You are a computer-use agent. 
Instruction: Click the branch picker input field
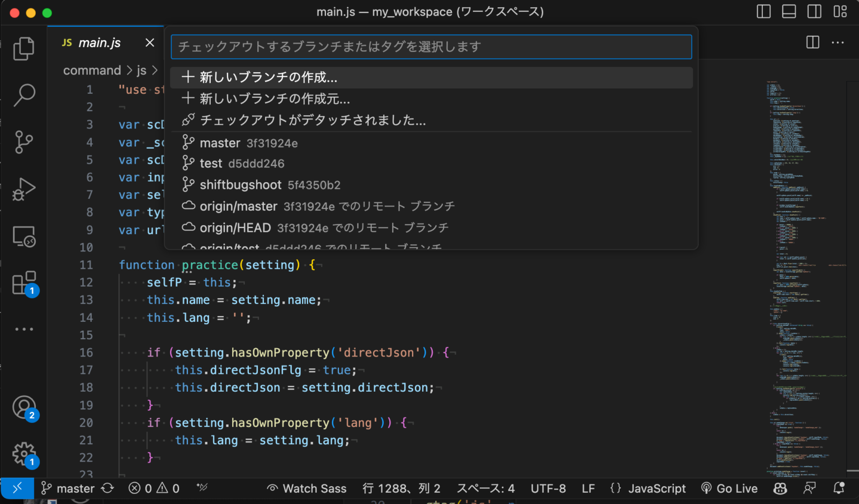431,47
